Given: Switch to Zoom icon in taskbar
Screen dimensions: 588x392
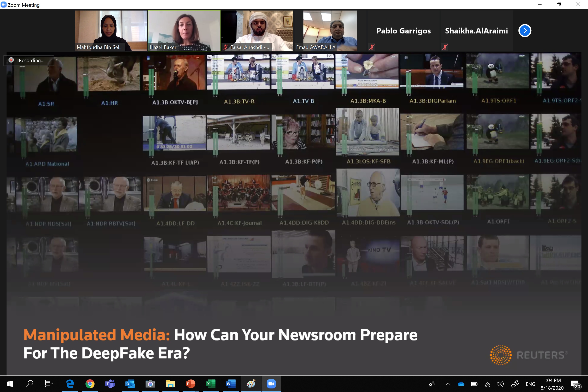Looking at the screenshot, I should (x=271, y=384).
